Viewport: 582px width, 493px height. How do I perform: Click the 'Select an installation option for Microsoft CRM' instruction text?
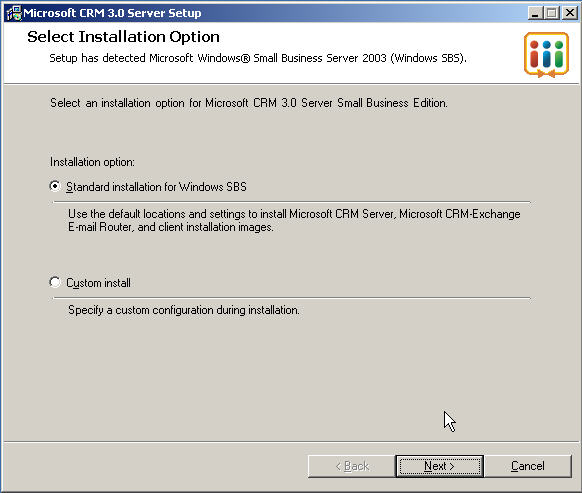pos(249,103)
